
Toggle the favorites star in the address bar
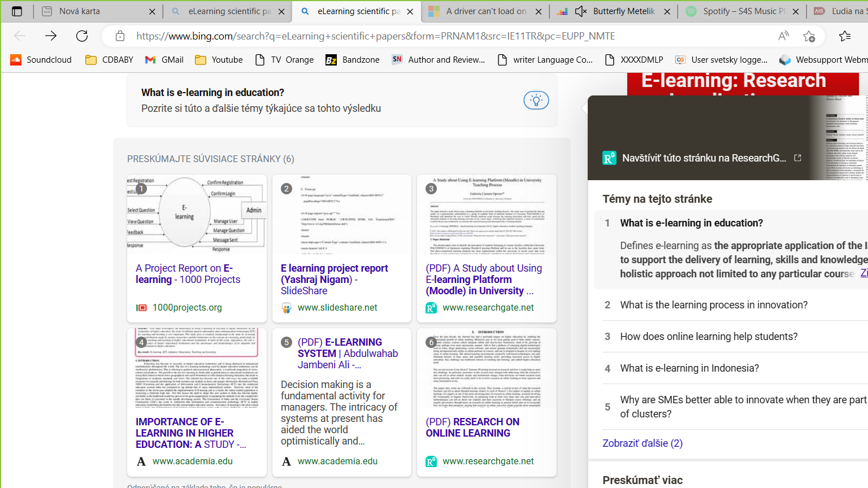(x=809, y=36)
